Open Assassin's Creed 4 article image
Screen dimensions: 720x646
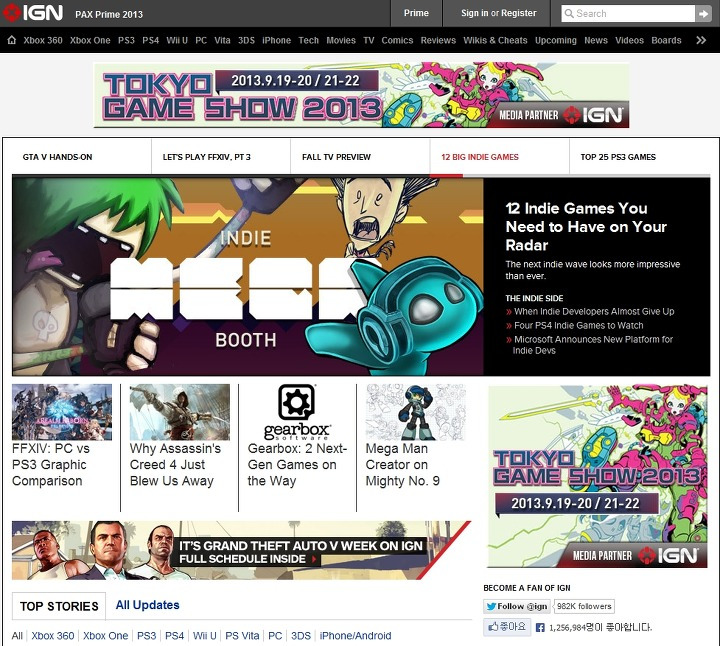coord(180,412)
